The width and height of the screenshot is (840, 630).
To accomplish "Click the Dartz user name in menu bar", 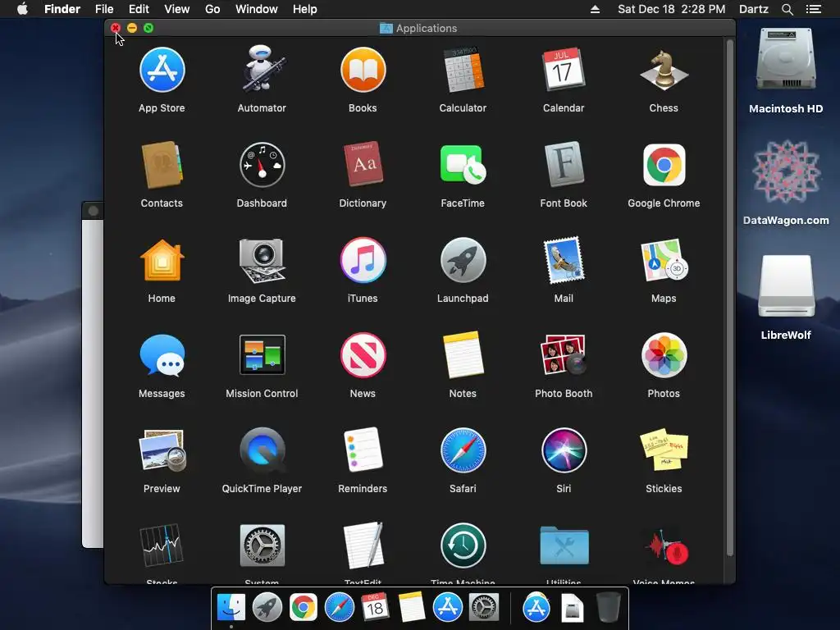I will (754, 9).
